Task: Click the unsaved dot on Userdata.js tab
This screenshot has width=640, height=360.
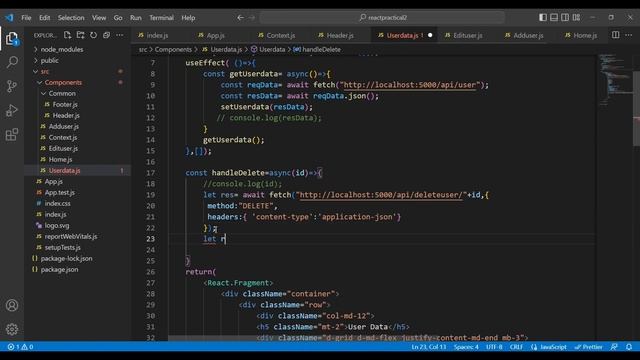Action: pos(430,36)
